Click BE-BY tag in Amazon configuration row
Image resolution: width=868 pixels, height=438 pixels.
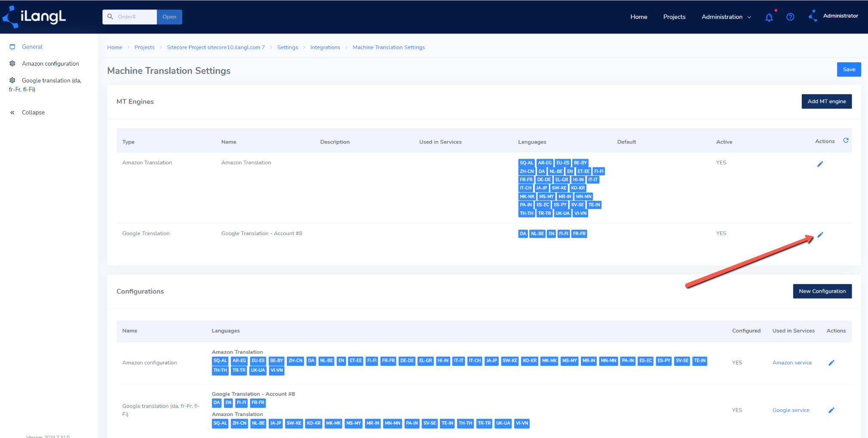[276, 361]
